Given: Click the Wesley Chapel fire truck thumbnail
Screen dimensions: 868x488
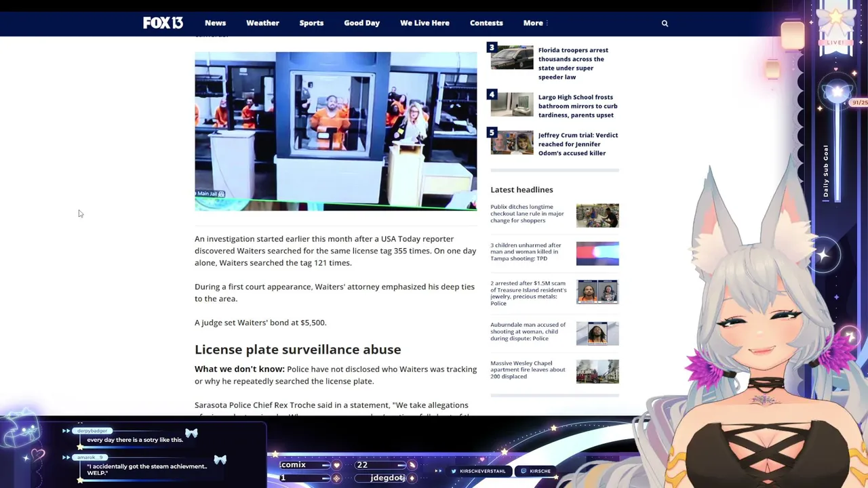Looking at the screenshot, I should click(597, 371).
